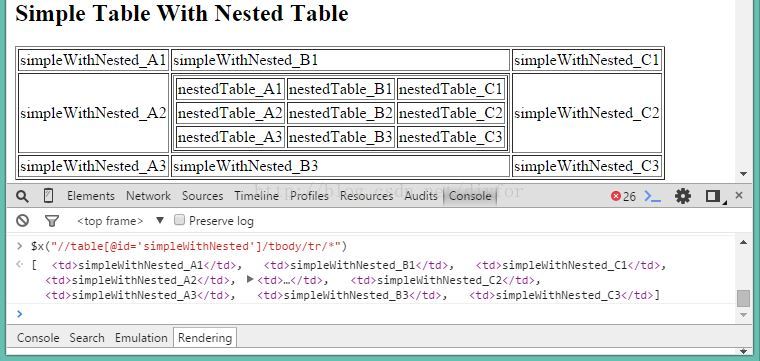Click page table cell simpleWithNested_C1
The image size is (760, 361).
click(x=586, y=61)
